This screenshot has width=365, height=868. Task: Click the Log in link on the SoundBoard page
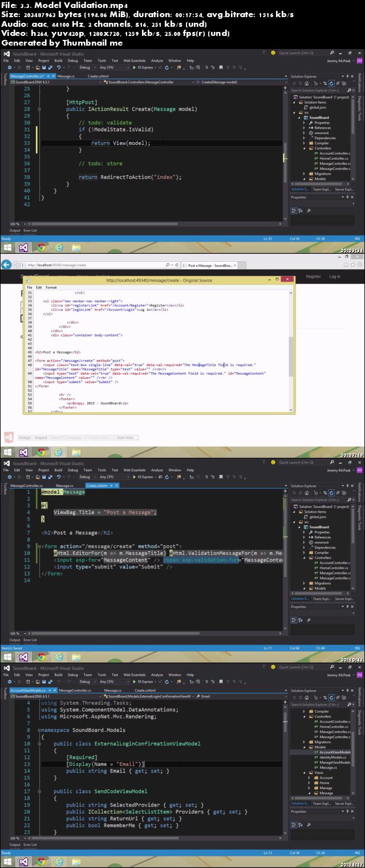[x=335, y=277]
